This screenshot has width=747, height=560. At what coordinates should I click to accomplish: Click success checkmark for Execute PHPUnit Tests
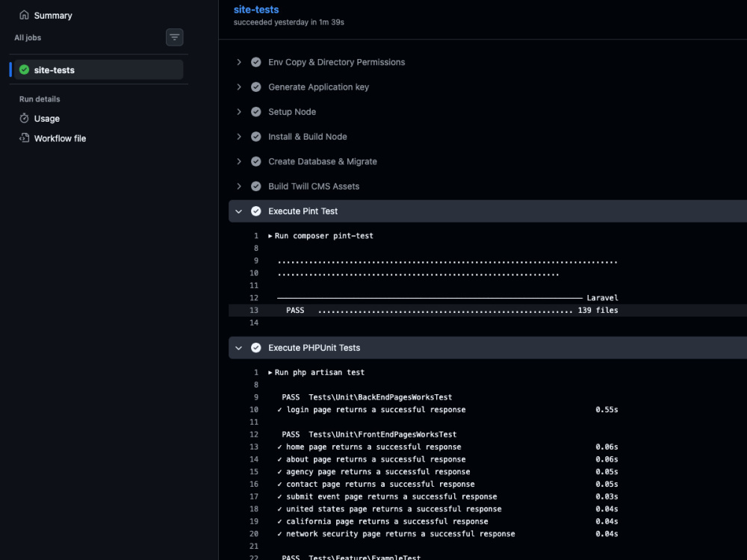[x=255, y=348]
